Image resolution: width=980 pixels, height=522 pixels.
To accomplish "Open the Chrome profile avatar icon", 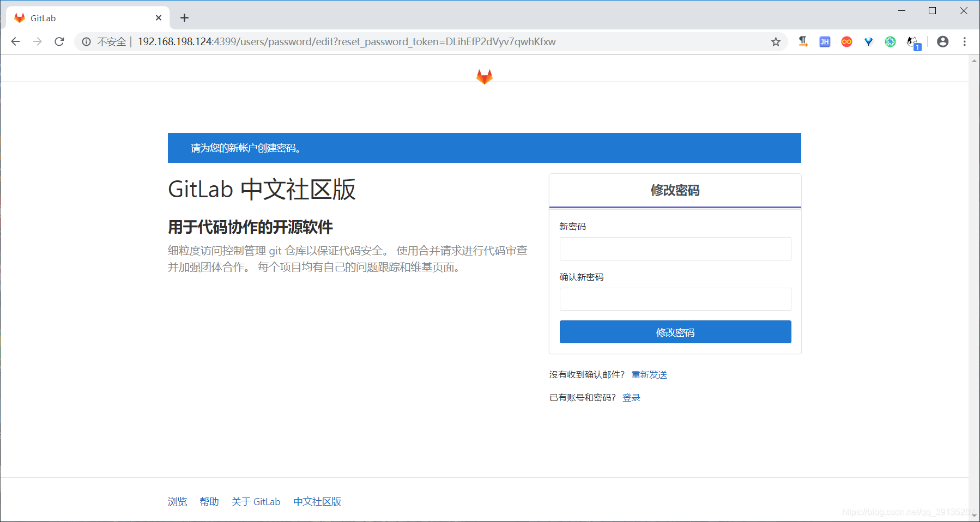I will pos(942,41).
